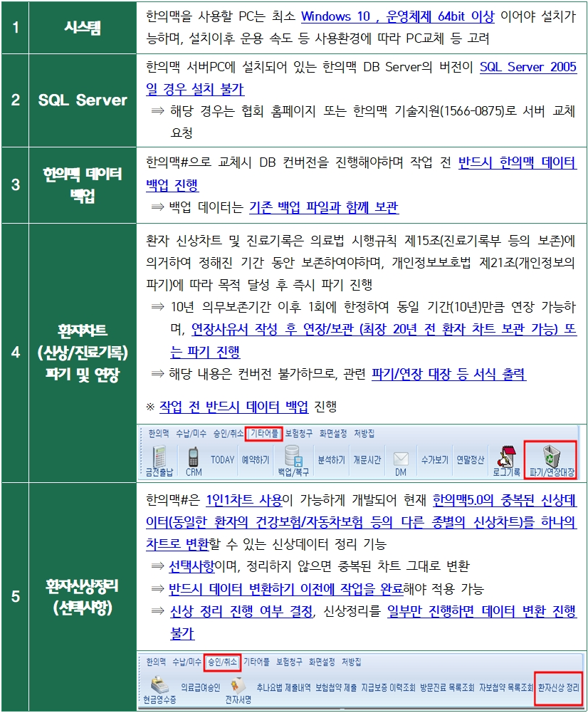Click underlined '일 경우 설치 불가' text
Screen dimensions: 588x713
tap(195, 88)
